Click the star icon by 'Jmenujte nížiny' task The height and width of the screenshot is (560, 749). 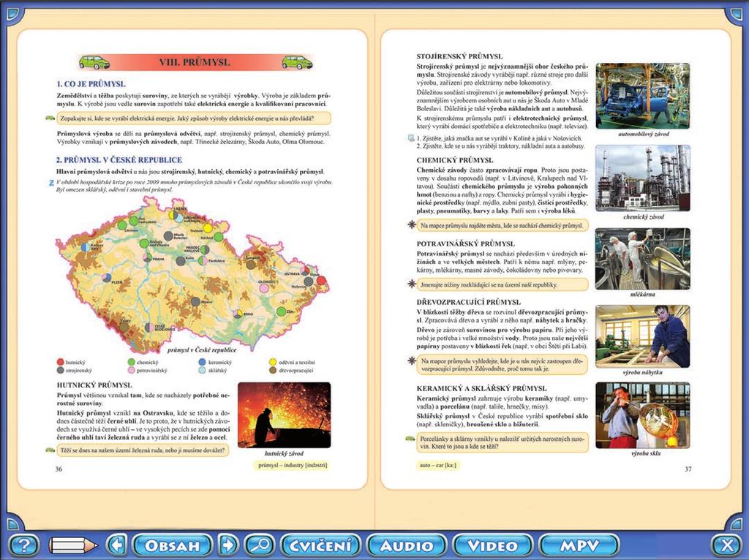point(412,284)
